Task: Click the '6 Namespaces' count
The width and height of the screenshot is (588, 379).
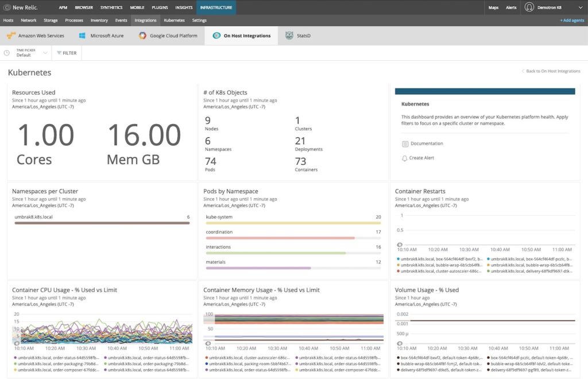Action: click(218, 144)
